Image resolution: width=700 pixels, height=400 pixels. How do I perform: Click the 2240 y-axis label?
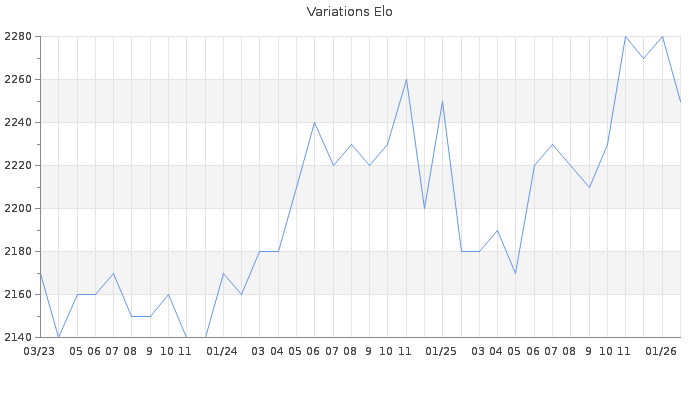pyautogui.click(x=17, y=123)
